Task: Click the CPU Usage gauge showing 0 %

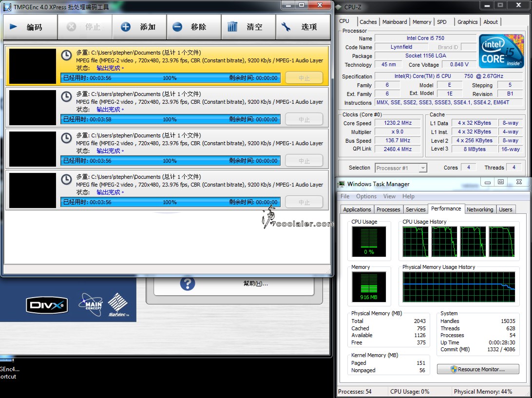Action: 369,242
